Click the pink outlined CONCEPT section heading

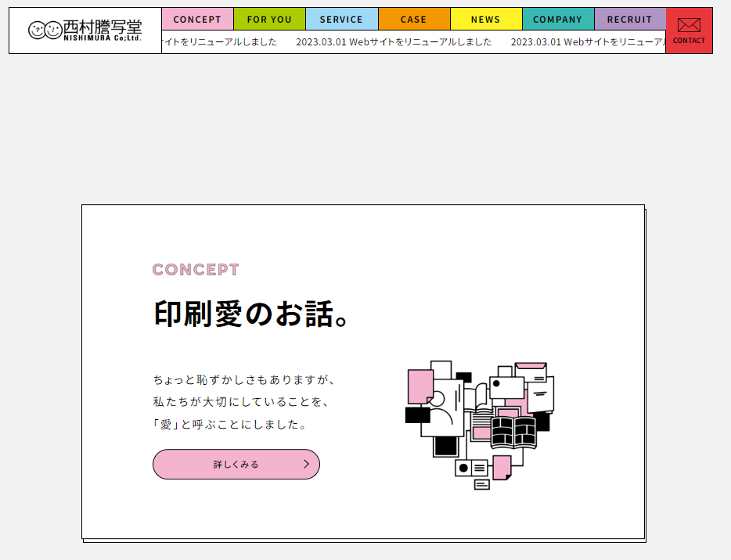click(x=196, y=270)
